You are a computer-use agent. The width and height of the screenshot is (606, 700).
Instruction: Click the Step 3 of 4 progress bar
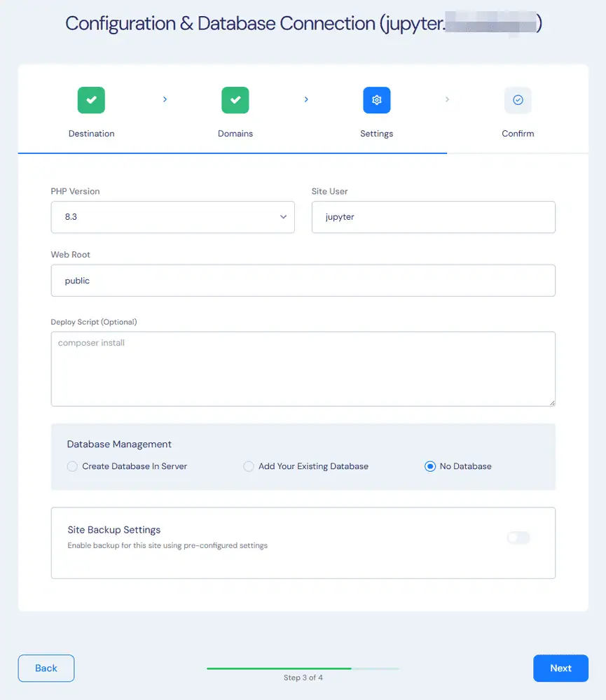(303, 668)
